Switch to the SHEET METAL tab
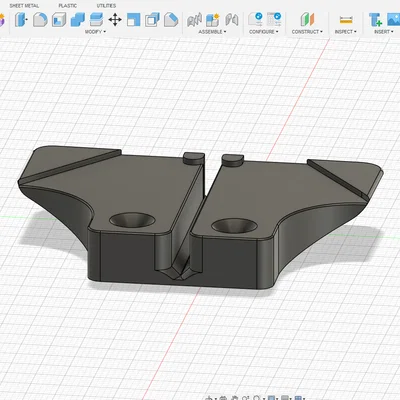Screen dimensions: 400x400 click(24, 6)
